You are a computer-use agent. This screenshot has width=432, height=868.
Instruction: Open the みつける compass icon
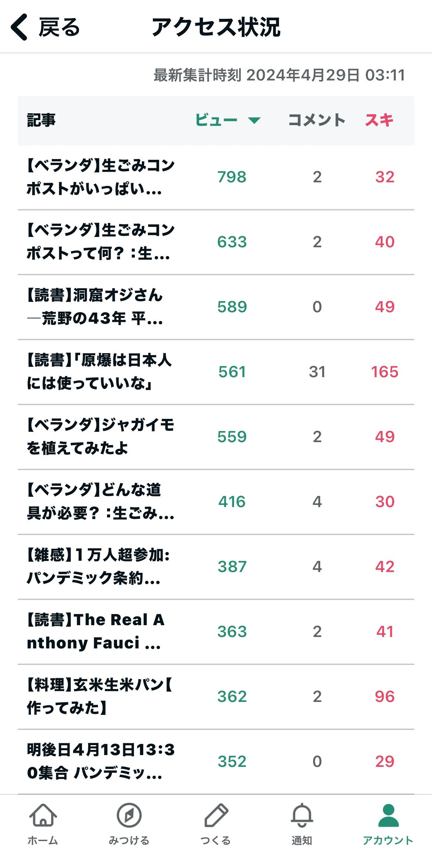click(x=129, y=815)
